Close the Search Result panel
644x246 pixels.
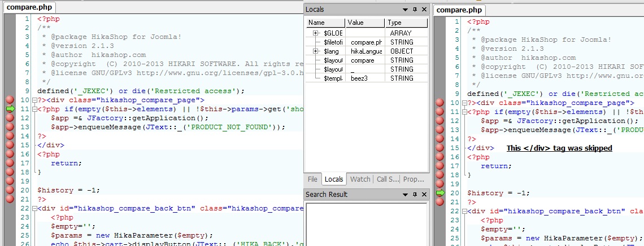424,195
